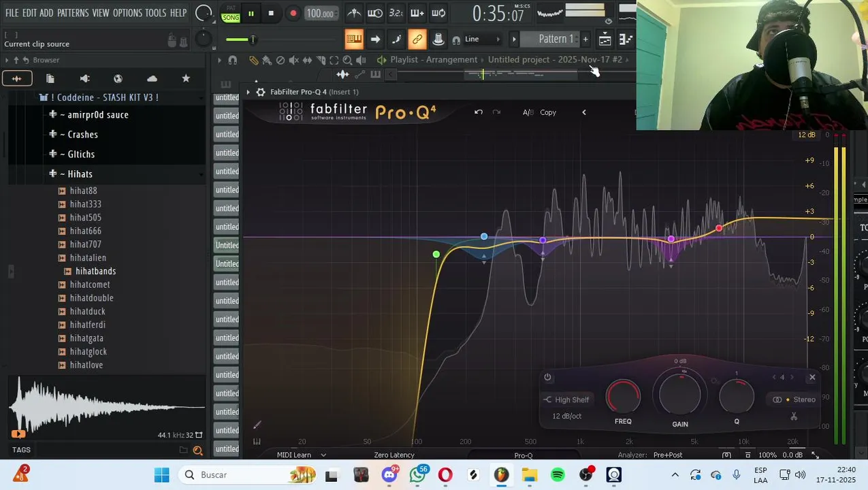Toggle loop recording icon

pos(438,13)
